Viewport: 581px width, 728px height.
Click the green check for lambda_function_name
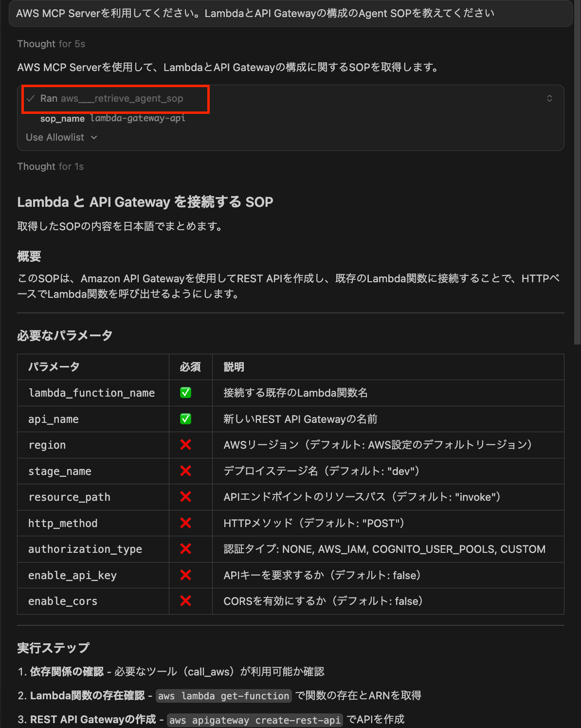pyautogui.click(x=185, y=393)
